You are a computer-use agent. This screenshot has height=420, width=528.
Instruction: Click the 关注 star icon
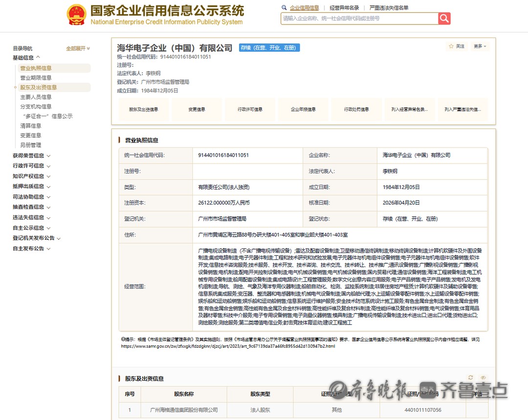(451, 46)
